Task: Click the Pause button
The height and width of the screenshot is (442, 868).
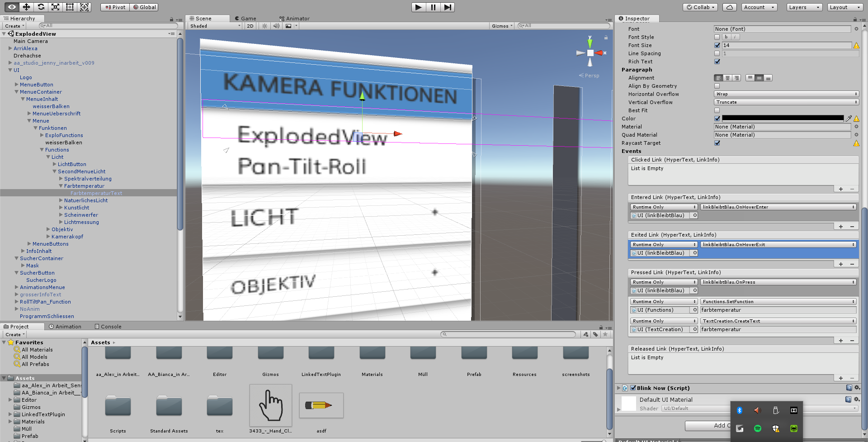Action: tap(433, 7)
